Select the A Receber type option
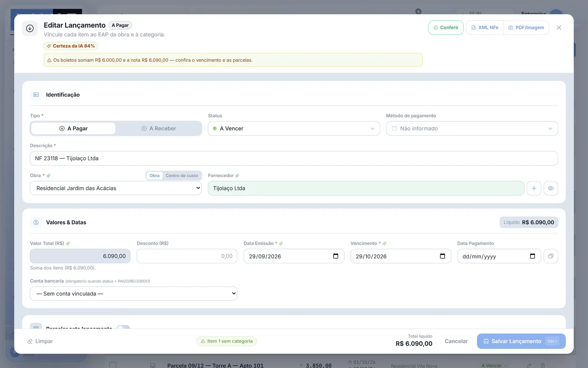This screenshot has height=368, width=588. pyautogui.click(x=158, y=128)
